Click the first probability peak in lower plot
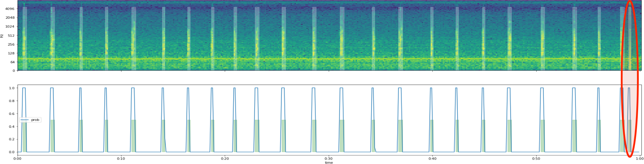 click(24, 88)
